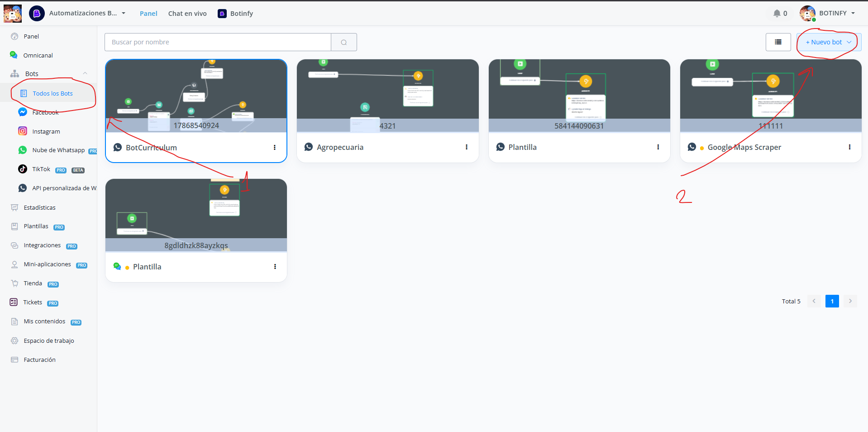Go to next page of bots
The width and height of the screenshot is (868, 432).
[x=850, y=301]
